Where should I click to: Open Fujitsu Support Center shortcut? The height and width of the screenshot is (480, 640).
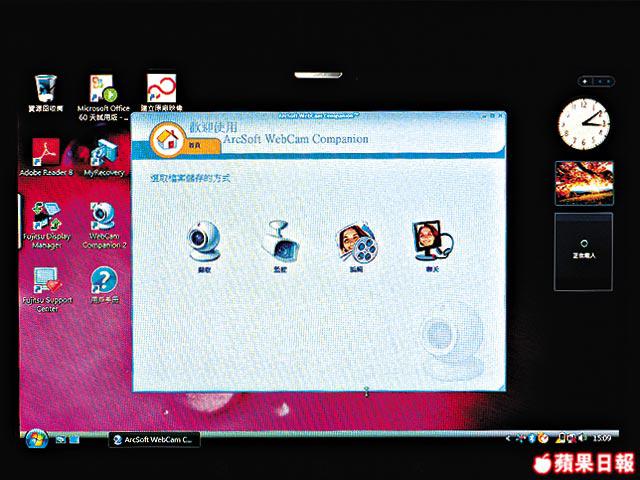coord(46,284)
